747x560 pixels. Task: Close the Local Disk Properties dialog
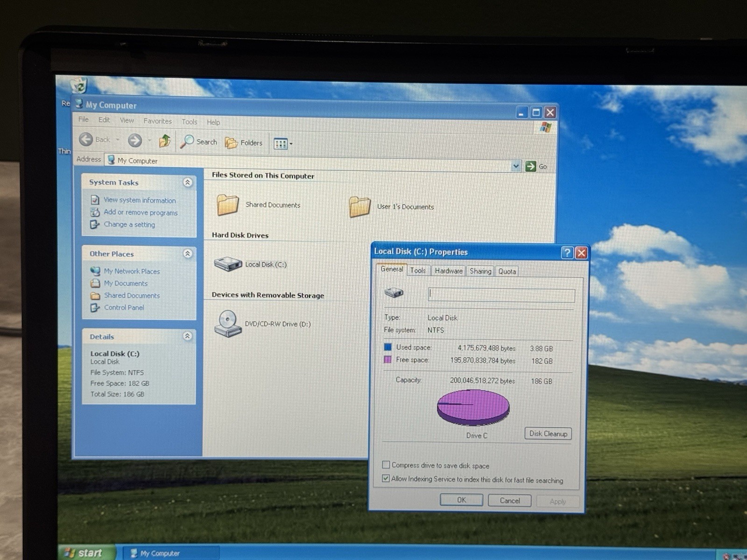pyautogui.click(x=581, y=253)
